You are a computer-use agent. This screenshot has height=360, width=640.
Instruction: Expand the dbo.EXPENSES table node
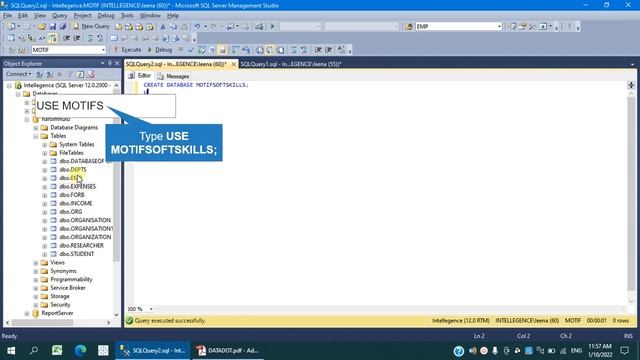click(x=44, y=187)
